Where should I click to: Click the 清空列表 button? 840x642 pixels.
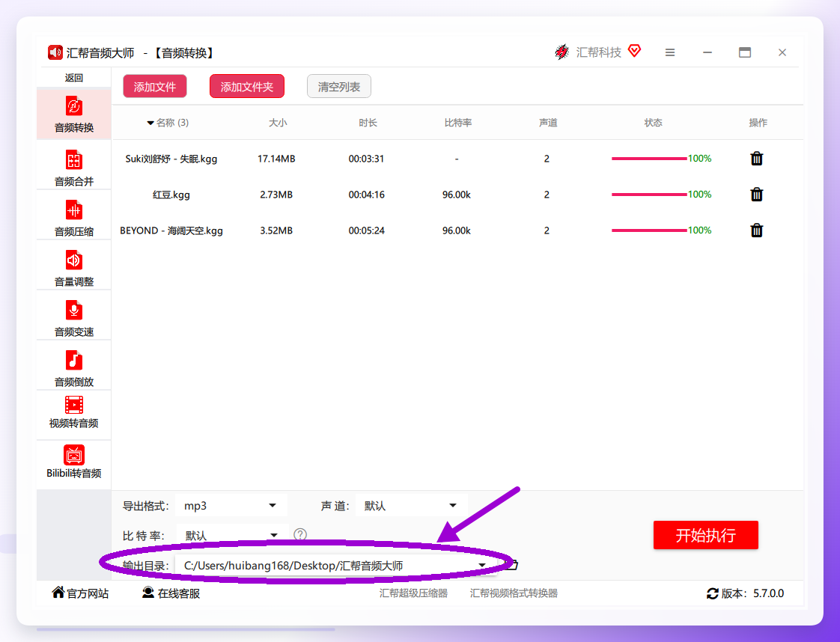339,86
